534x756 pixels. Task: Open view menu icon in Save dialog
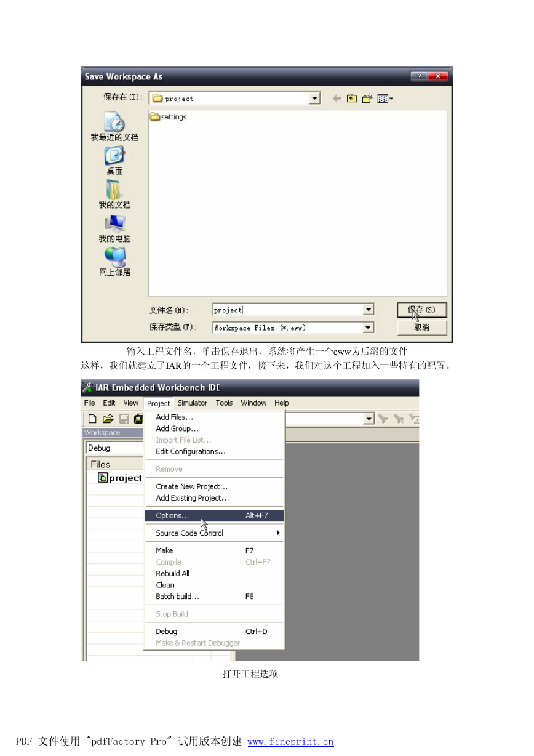click(385, 99)
